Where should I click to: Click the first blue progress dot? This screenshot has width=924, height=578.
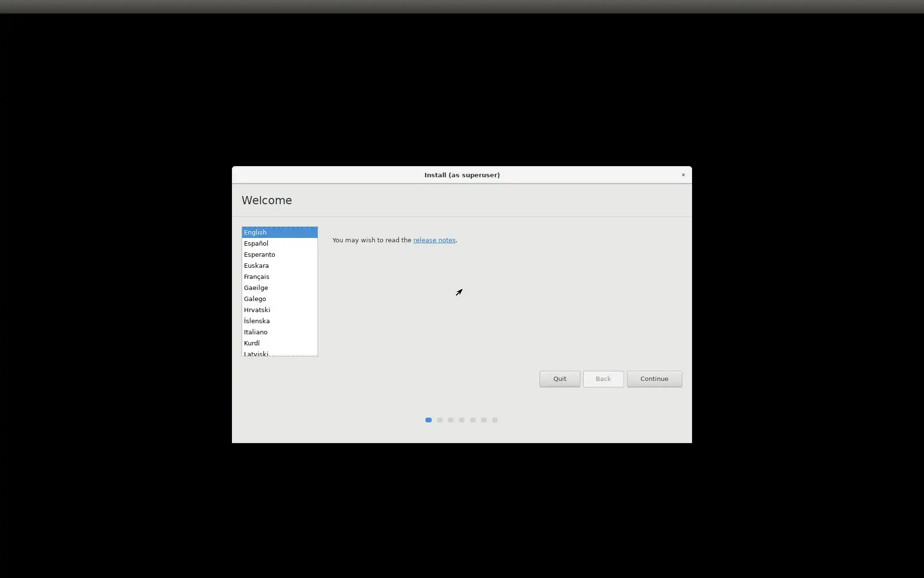(428, 420)
